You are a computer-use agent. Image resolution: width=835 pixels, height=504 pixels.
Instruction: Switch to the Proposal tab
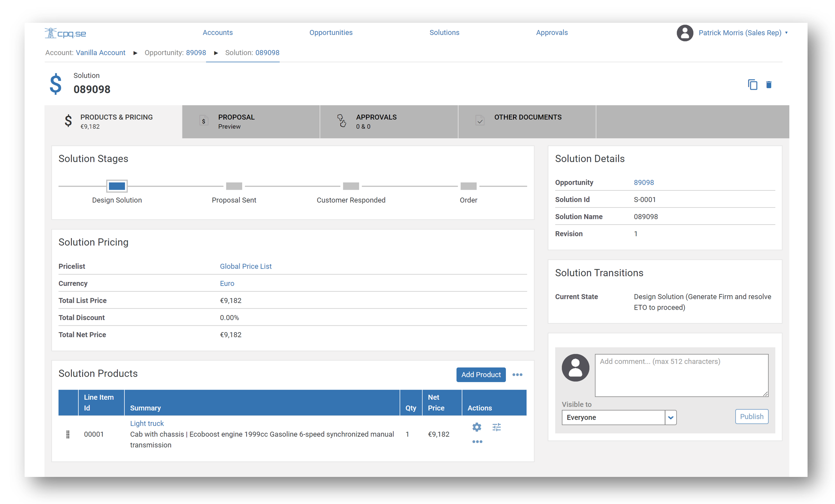[x=251, y=122]
